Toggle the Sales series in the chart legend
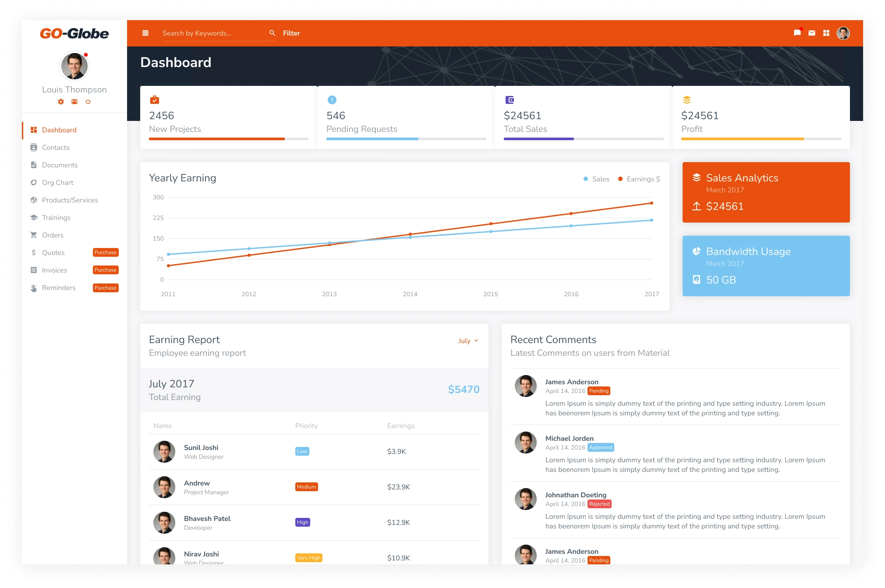885x588 pixels. [x=596, y=179]
